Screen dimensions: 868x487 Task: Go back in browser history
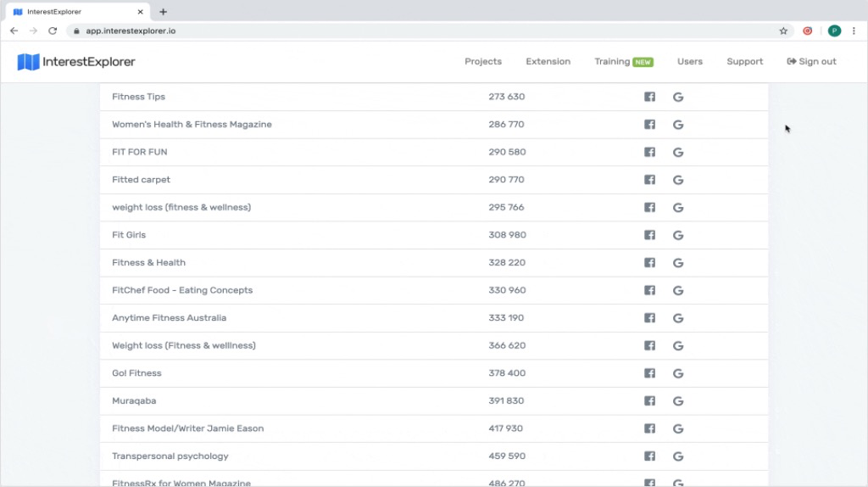[14, 31]
